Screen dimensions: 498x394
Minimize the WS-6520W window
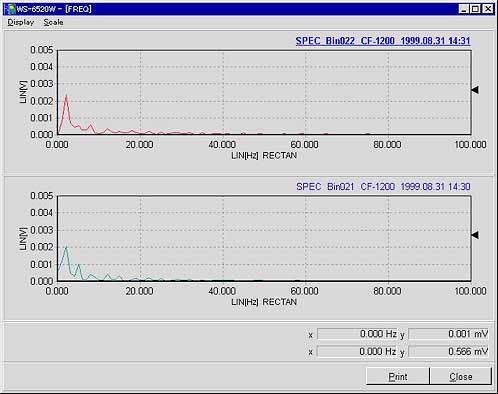[464, 9]
